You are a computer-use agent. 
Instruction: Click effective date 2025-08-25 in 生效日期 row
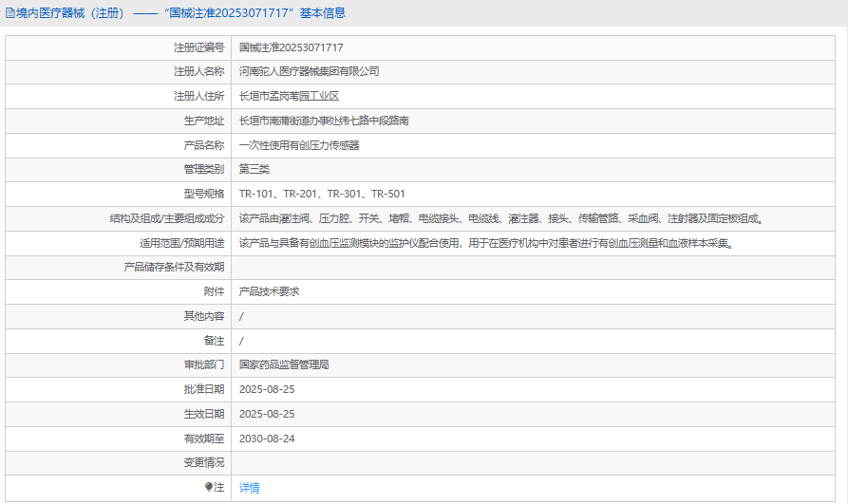click(267, 414)
